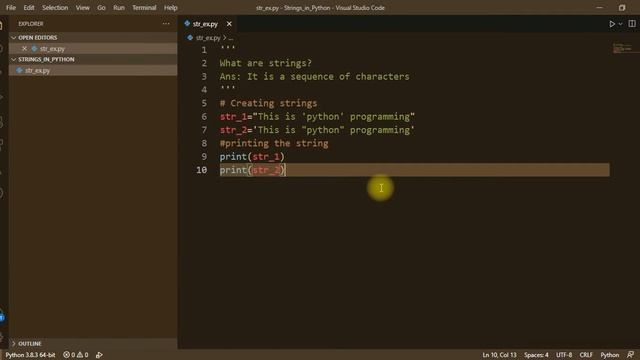Click line number 4 closing triple quotes
Screen dimensions: 640x360
pyautogui.click(x=227, y=89)
